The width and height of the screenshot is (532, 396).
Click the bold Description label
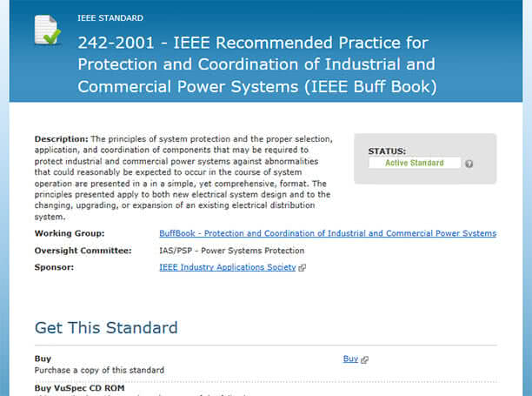coord(61,139)
